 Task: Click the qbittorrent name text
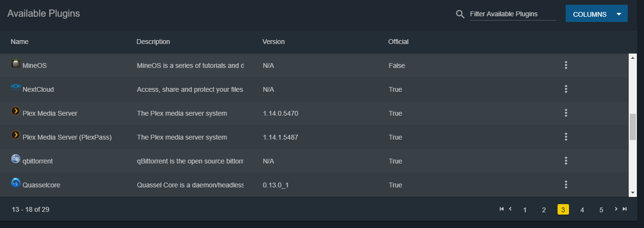[38, 161]
